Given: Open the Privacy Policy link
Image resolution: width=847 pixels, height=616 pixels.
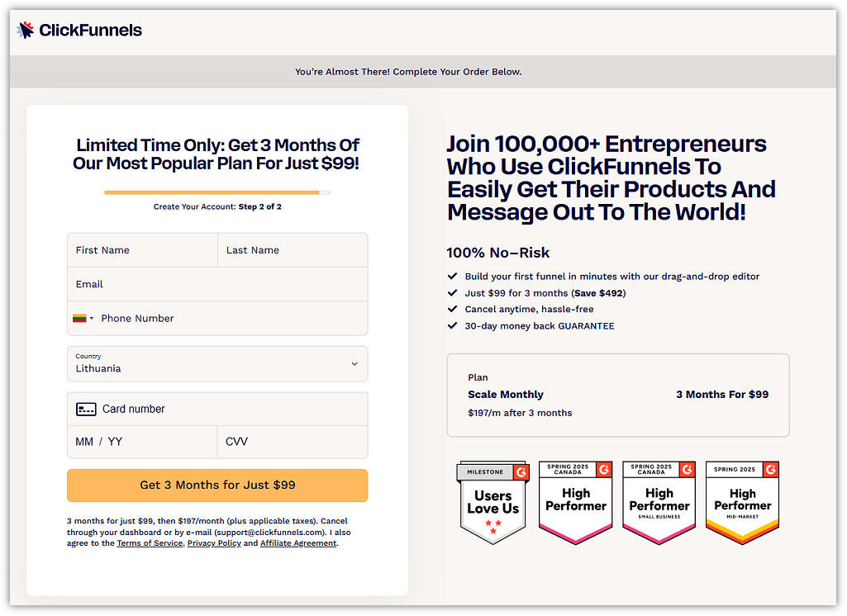Looking at the screenshot, I should pyautogui.click(x=214, y=543).
